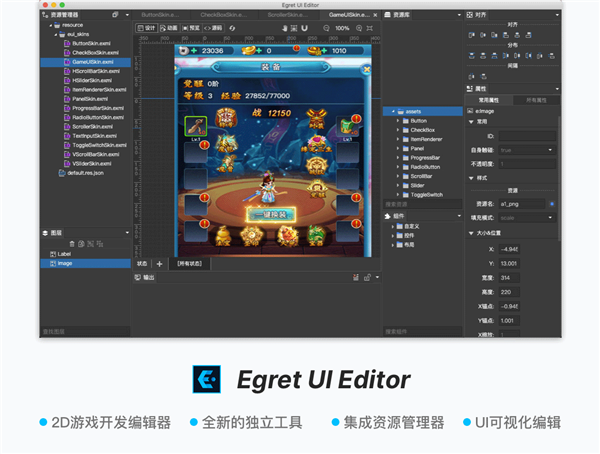Switch to 所有属性 all properties tab
The image size is (600, 454).
click(x=536, y=100)
